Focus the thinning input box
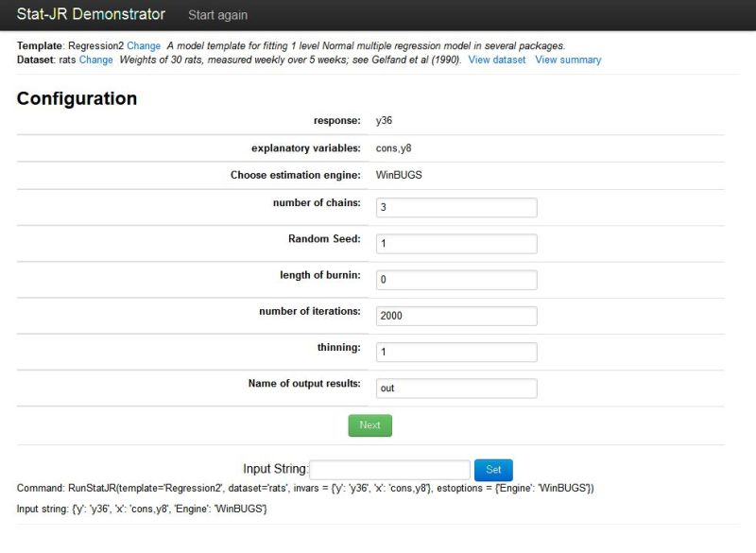The height and width of the screenshot is (553, 756). coord(456,352)
